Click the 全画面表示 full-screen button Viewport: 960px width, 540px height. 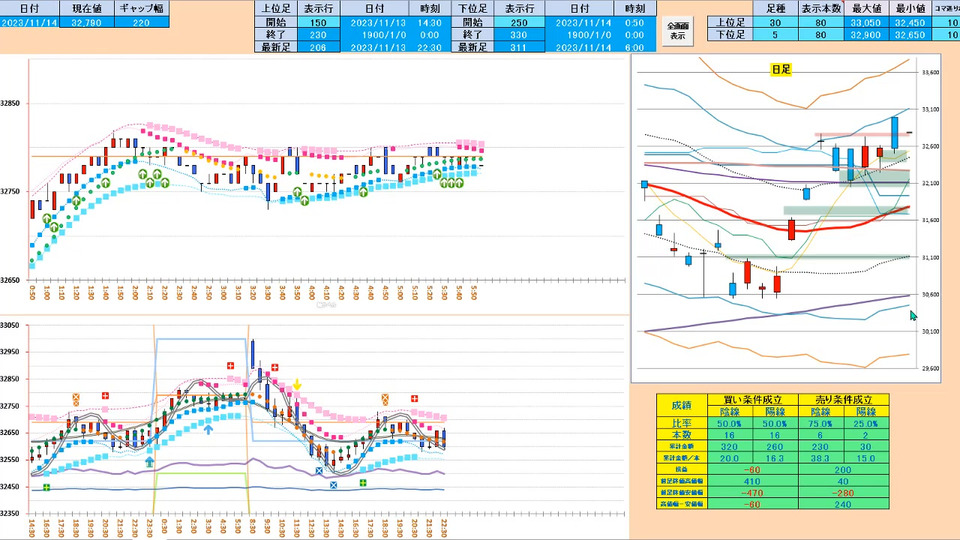(677, 31)
